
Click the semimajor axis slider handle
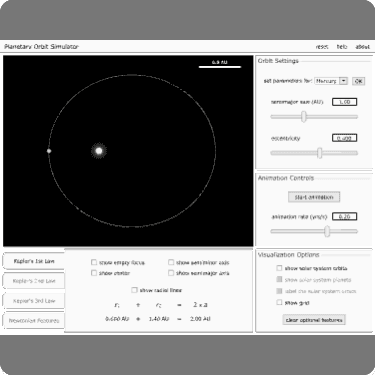pos(303,117)
